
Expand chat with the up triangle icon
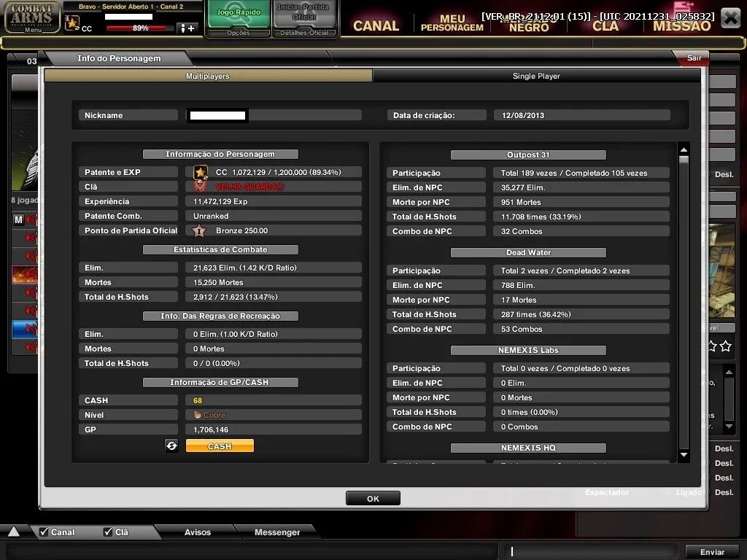(13, 532)
